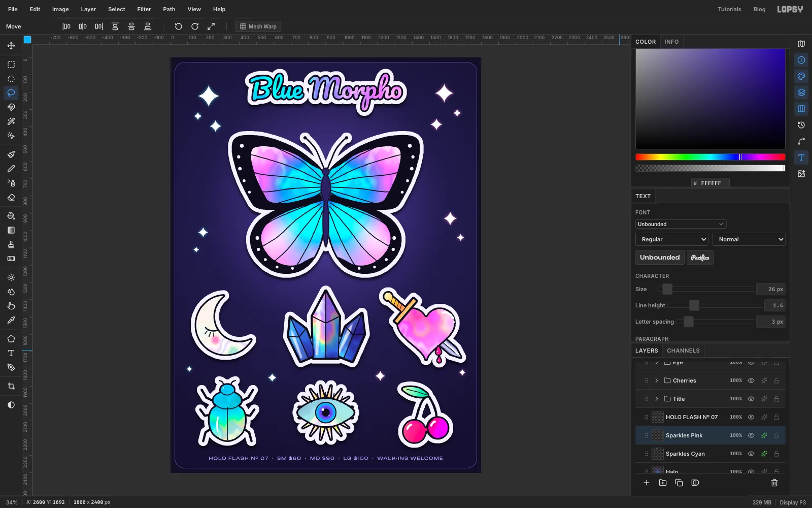Open the Tutorials link
This screenshot has height=508, width=812.
729,9
